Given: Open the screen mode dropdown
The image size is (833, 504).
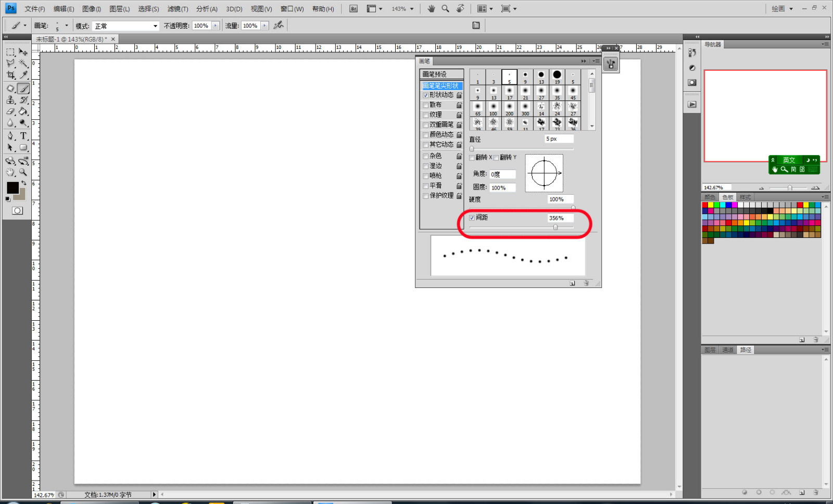Looking at the screenshot, I should (508, 9).
